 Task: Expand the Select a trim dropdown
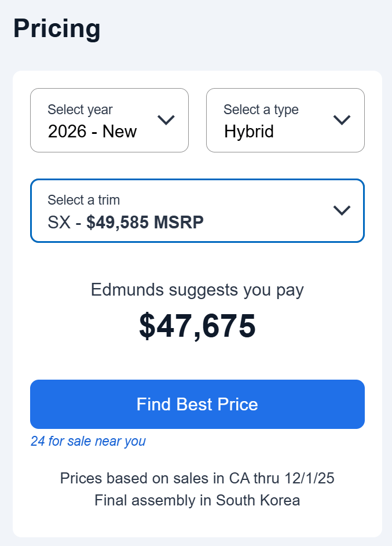pos(197,210)
